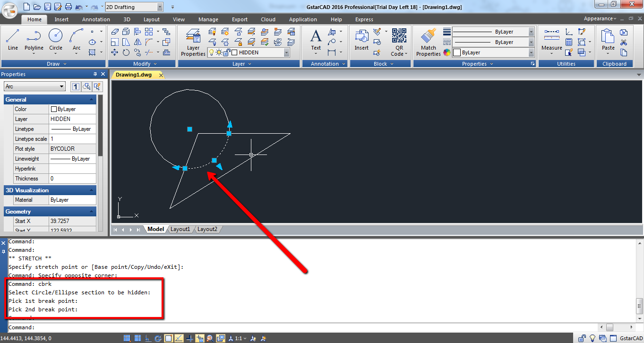Open the 2D Drafting workspace dropdown
Screen dimensions: 644x343
(x=160, y=7)
